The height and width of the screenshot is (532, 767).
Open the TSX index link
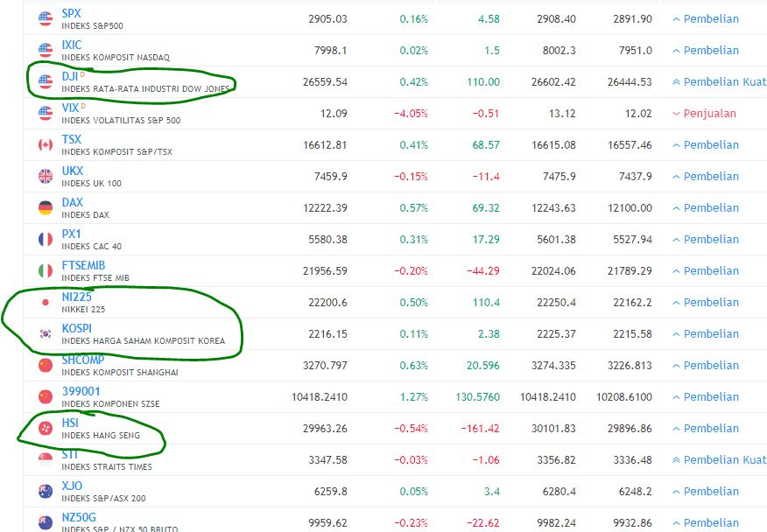tap(72, 139)
